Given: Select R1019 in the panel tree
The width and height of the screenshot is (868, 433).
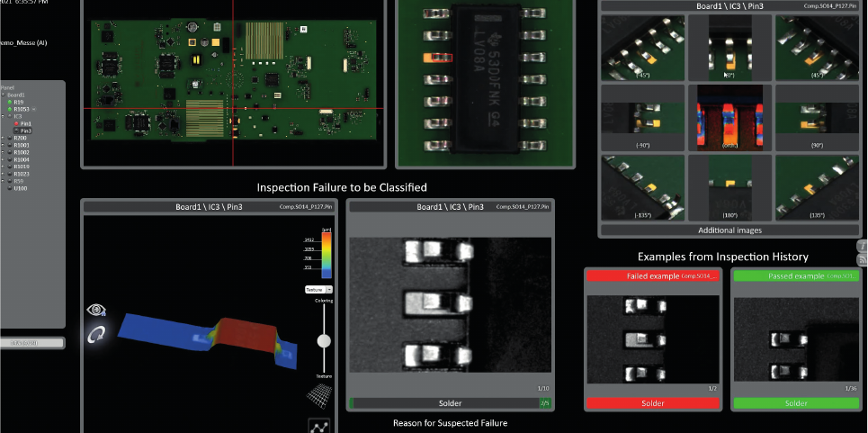Looking at the screenshot, I should (x=22, y=167).
